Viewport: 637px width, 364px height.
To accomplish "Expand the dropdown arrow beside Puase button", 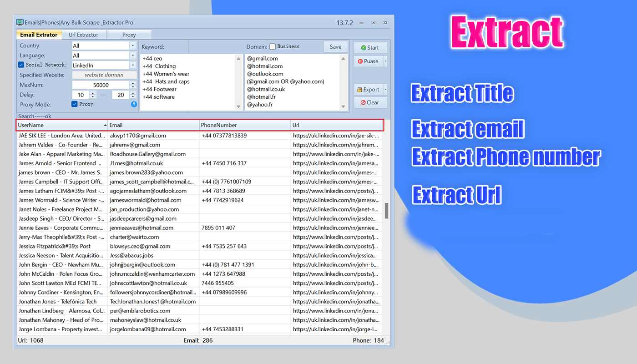I will 386,61.
